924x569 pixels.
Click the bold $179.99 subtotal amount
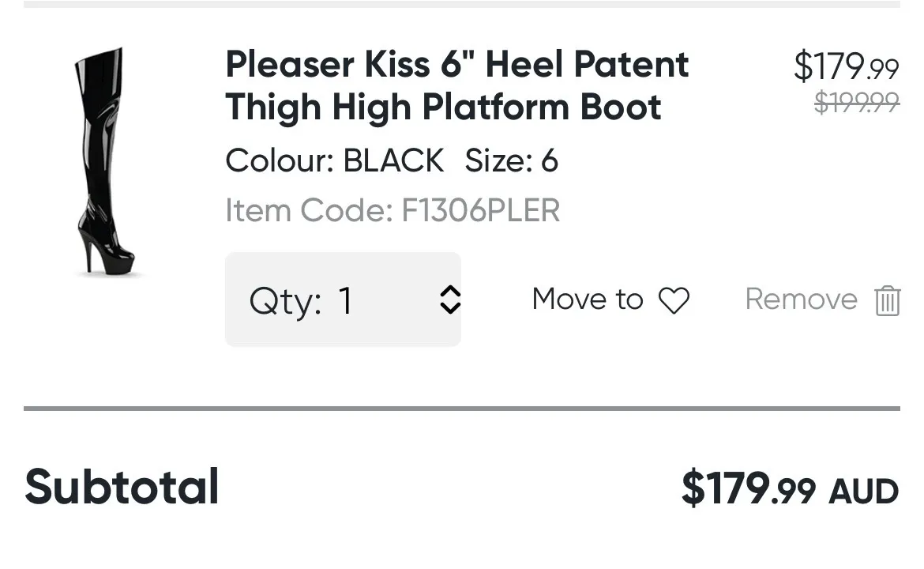748,488
